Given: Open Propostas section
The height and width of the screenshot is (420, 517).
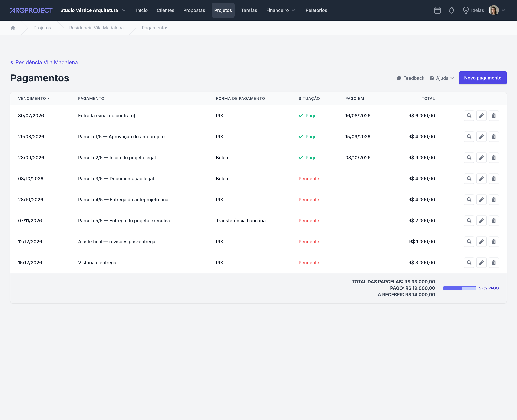Looking at the screenshot, I should tap(194, 10).
